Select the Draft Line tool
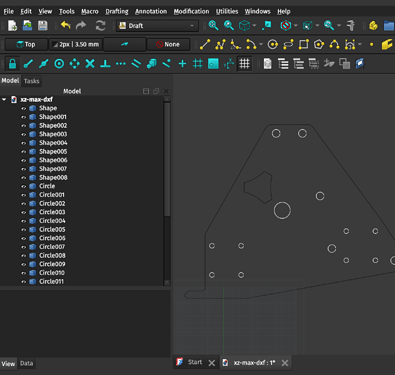This screenshot has width=395, height=375. click(205, 44)
